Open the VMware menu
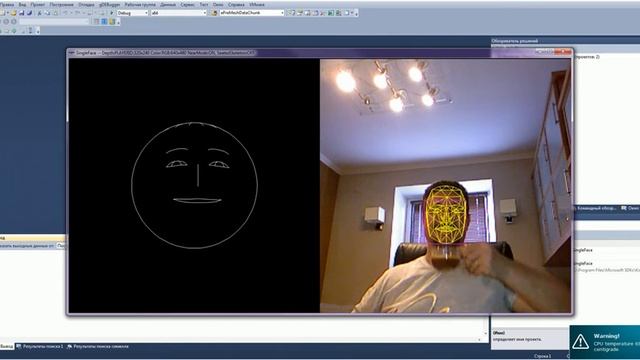Viewport: 640px width, 360px height. (257, 4)
